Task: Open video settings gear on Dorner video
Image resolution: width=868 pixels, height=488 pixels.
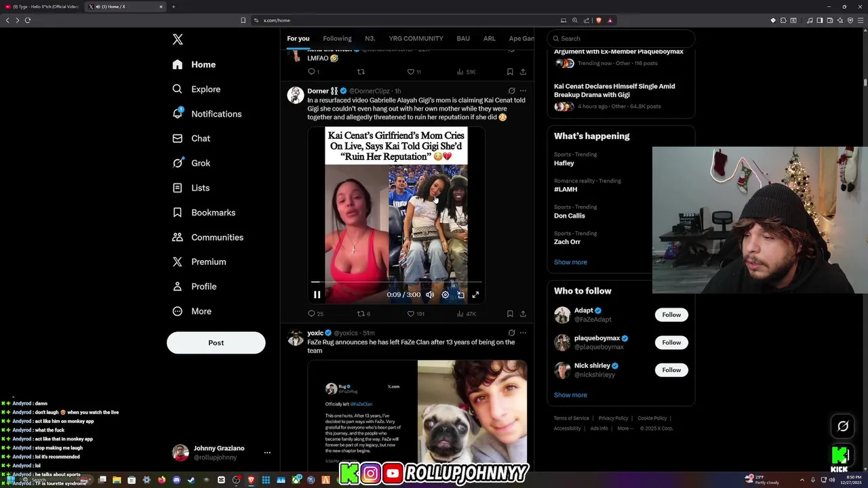Action: [x=445, y=295]
